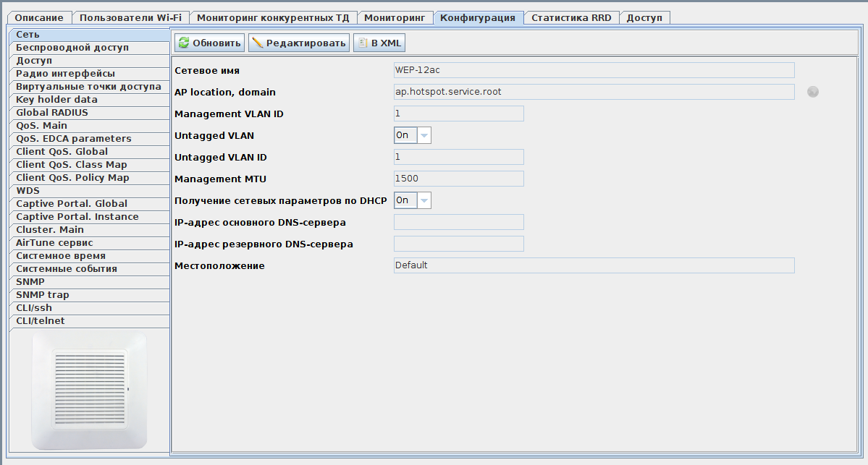Click the Редактировать edit button
Viewport: 868px width, 465px height.
[x=299, y=43]
